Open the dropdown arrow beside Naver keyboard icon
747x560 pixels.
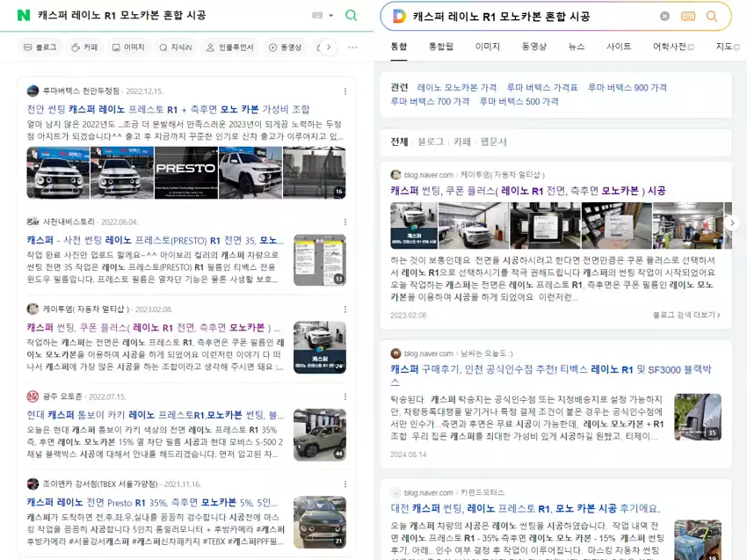[x=331, y=15]
